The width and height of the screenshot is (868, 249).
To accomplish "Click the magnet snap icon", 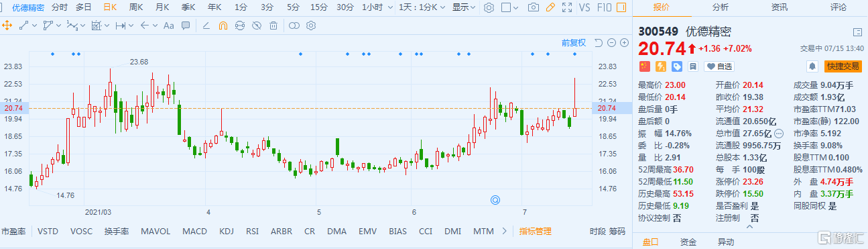I will point(224,26).
